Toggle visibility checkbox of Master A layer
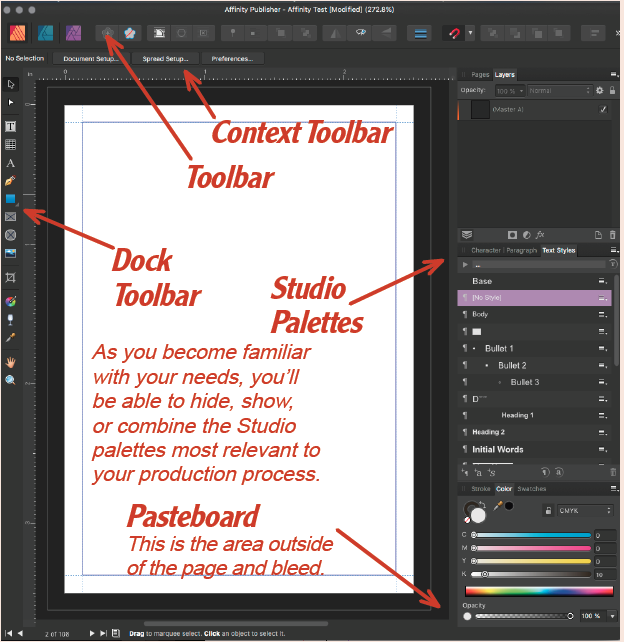The image size is (624, 642). coord(602,109)
